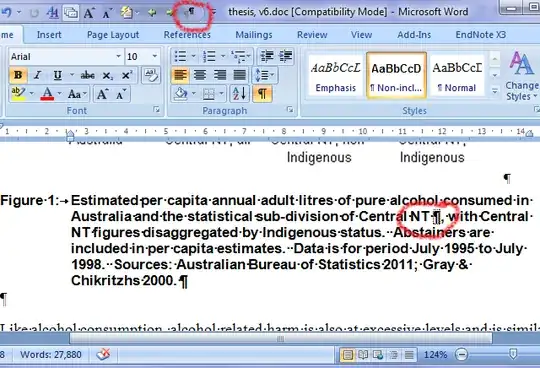Click the Sort (A-Z) button
Screen dimensions: 540x368
(239, 94)
